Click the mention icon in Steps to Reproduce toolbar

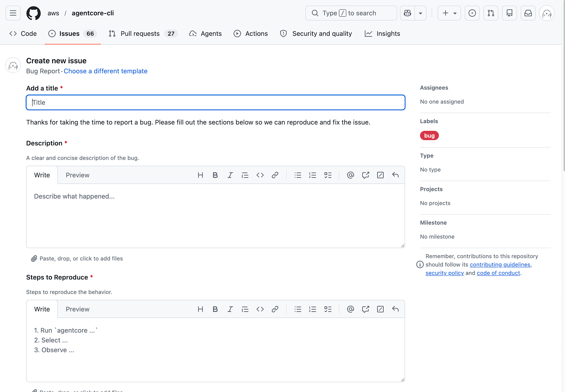pos(350,309)
